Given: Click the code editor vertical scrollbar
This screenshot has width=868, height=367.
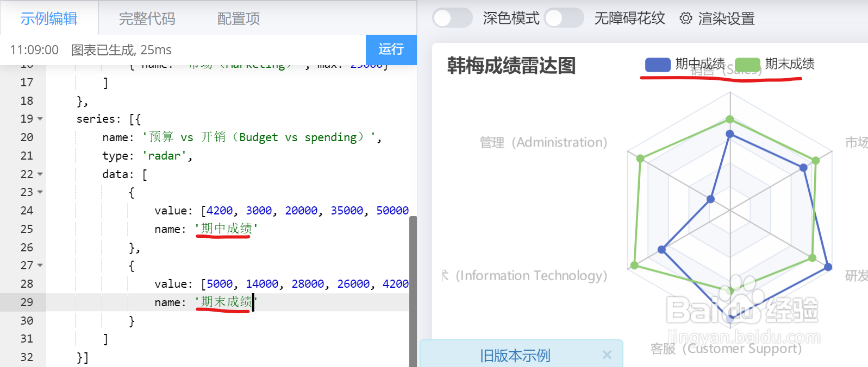Looking at the screenshot, I should tap(413, 292).
